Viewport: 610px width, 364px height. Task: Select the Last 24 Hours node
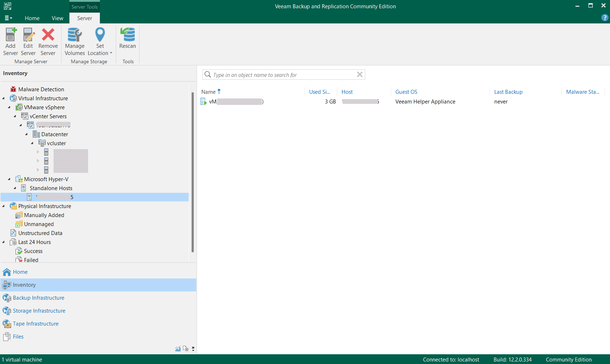pos(35,242)
